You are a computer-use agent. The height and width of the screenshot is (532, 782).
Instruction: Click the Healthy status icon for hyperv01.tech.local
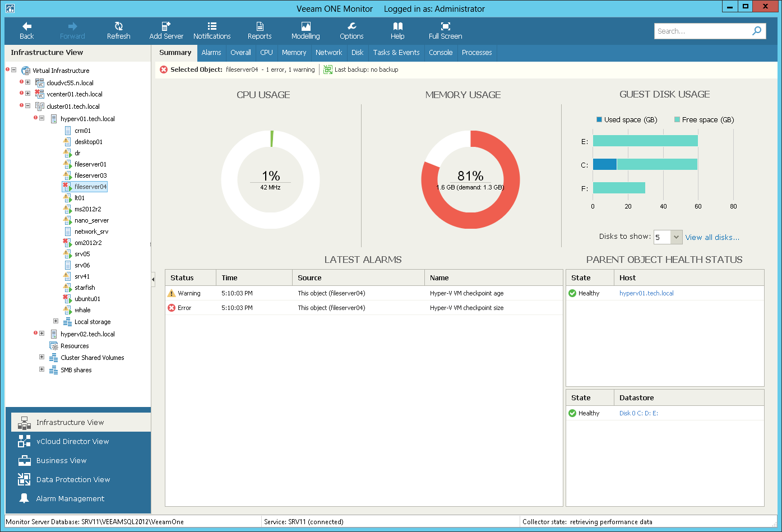tap(572, 293)
